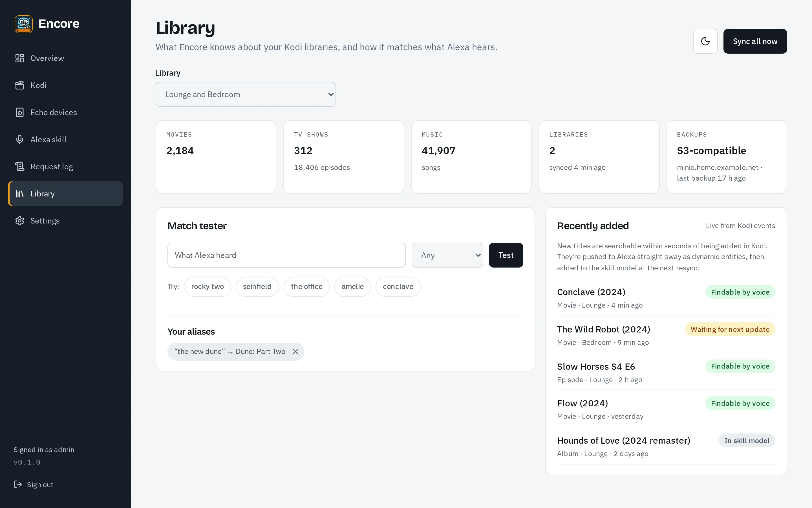Screen dimensions: 812x508
Task: Click the Library books icon in sidebar
Action: pos(20,194)
